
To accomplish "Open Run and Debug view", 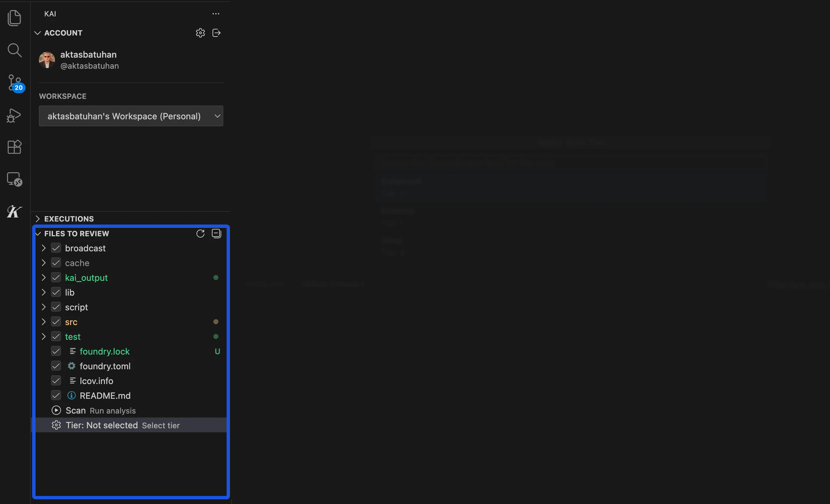I will pyautogui.click(x=14, y=116).
